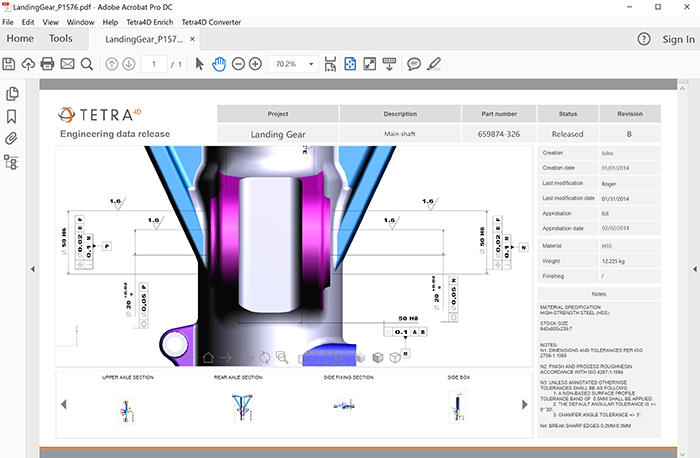
Task: Click the Print file icon
Action: [x=47, y=64]
